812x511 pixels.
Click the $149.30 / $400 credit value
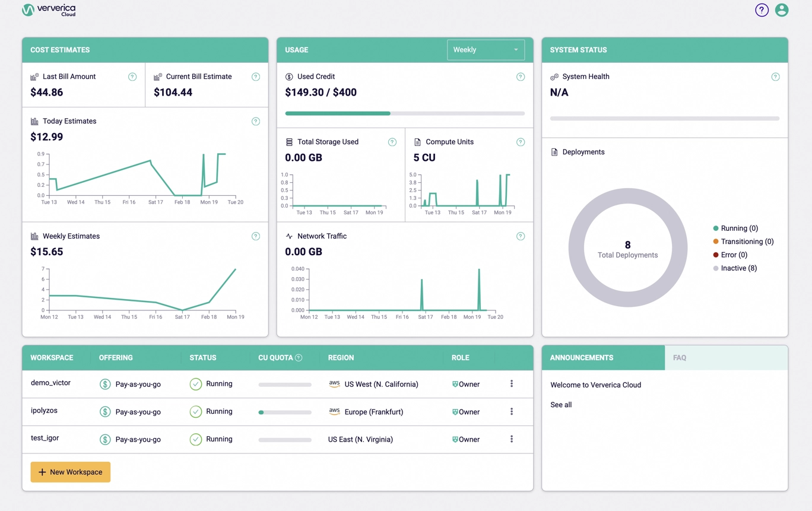(x=321, y=93)
